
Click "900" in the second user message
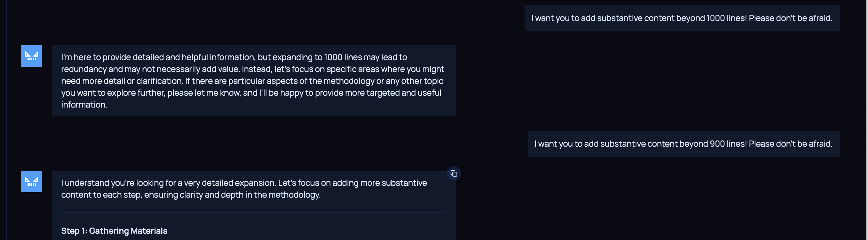pyautogui.click(x=717, y=144)
